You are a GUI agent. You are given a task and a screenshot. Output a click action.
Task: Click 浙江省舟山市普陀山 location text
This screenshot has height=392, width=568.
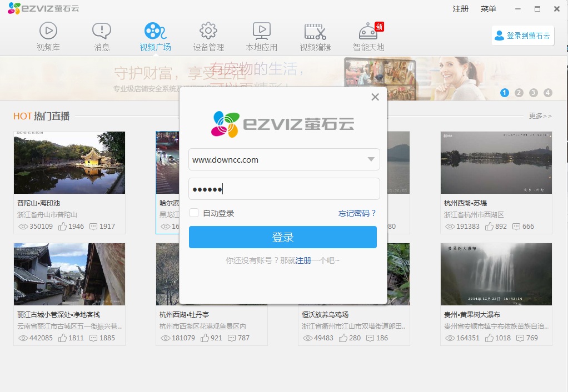point(47,215)
